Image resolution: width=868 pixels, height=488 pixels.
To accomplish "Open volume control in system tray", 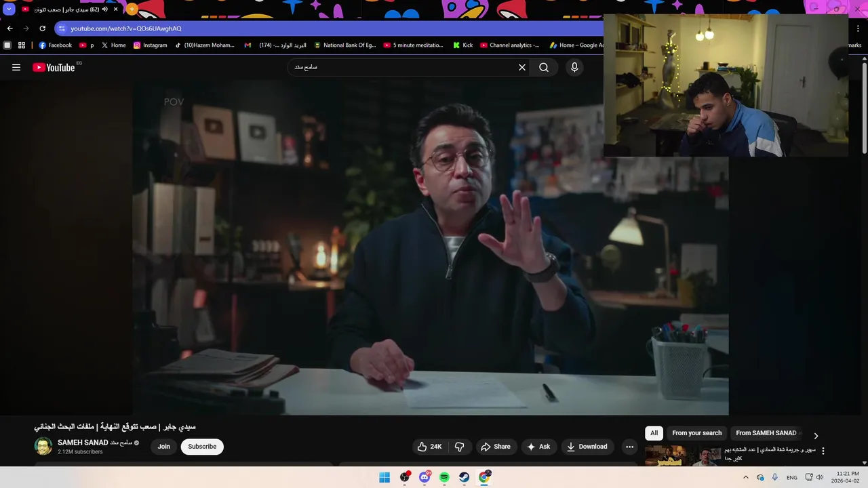I will click(820, 477).
